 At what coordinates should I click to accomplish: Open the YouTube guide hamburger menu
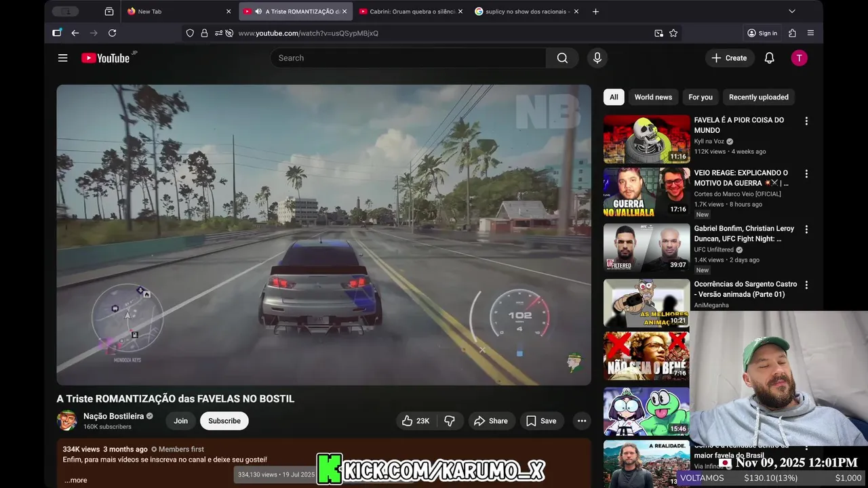tap(62, 58)
